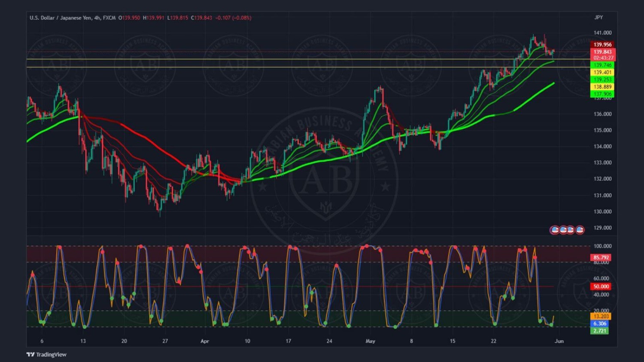This screenshot has width=644, height=362.
Task: Click the JPY currency label on price scale
Action: coord(598,18)
